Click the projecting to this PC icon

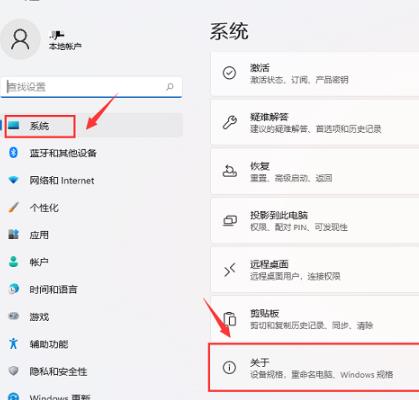click(230, 220)
